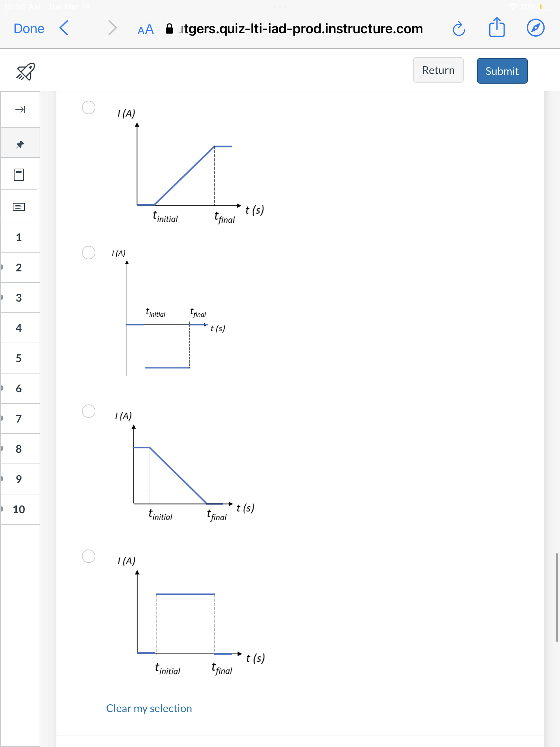Navigate to question 5 in sidebar

19,358
